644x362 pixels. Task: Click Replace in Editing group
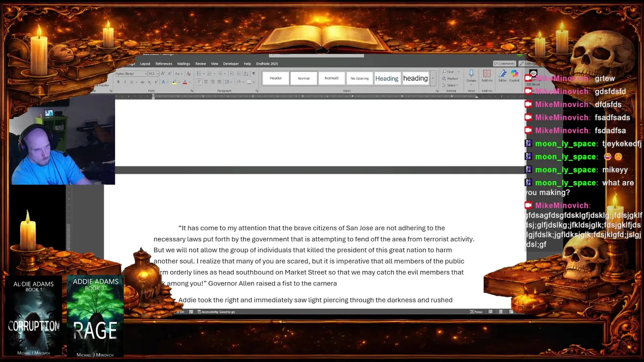pos(451,78)
